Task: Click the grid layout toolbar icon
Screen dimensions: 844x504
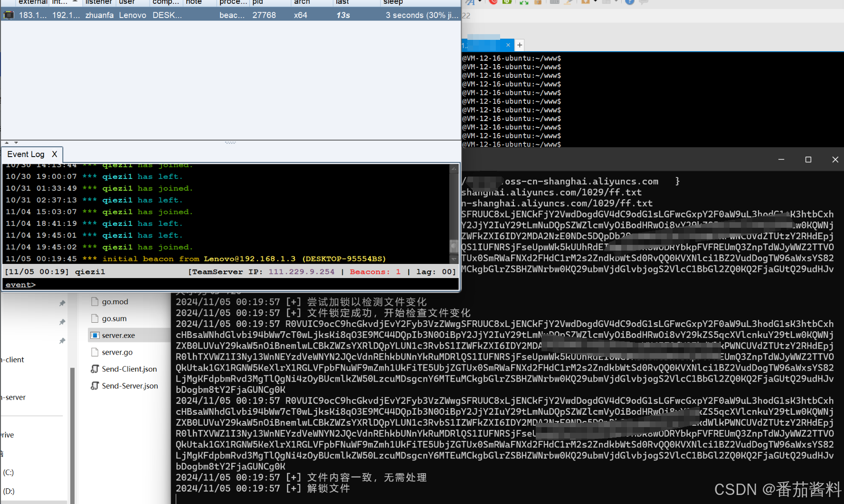Action: pos(606,1)
